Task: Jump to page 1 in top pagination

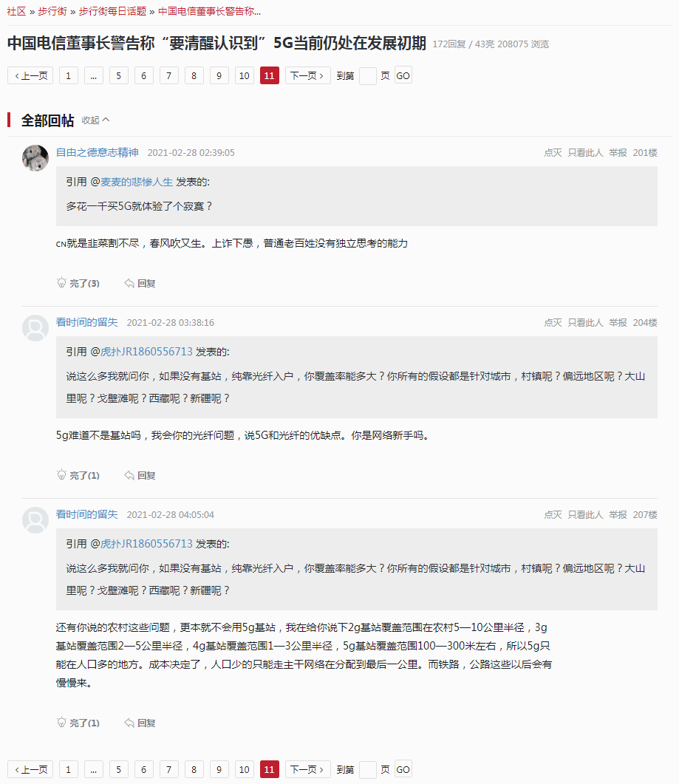Action: pyautogui.click(x=69, y=76)
